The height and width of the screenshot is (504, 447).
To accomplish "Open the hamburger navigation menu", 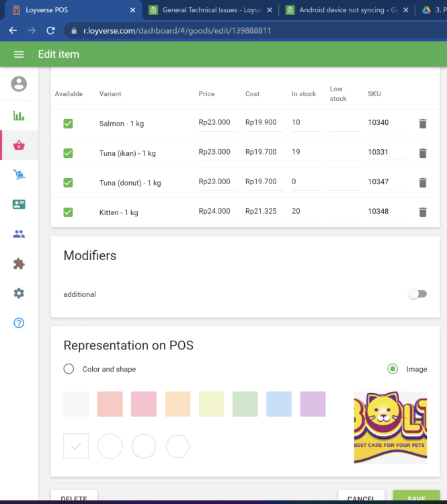I will 19,54.
